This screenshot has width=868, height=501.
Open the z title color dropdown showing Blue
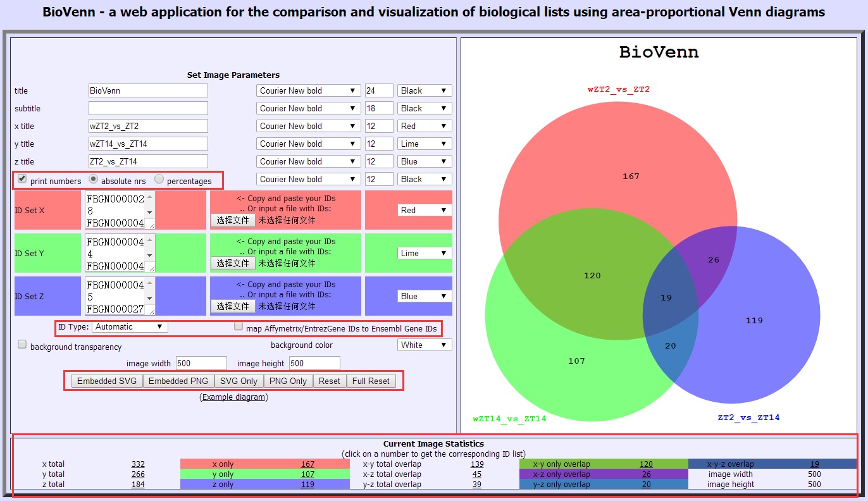point(425,161)
